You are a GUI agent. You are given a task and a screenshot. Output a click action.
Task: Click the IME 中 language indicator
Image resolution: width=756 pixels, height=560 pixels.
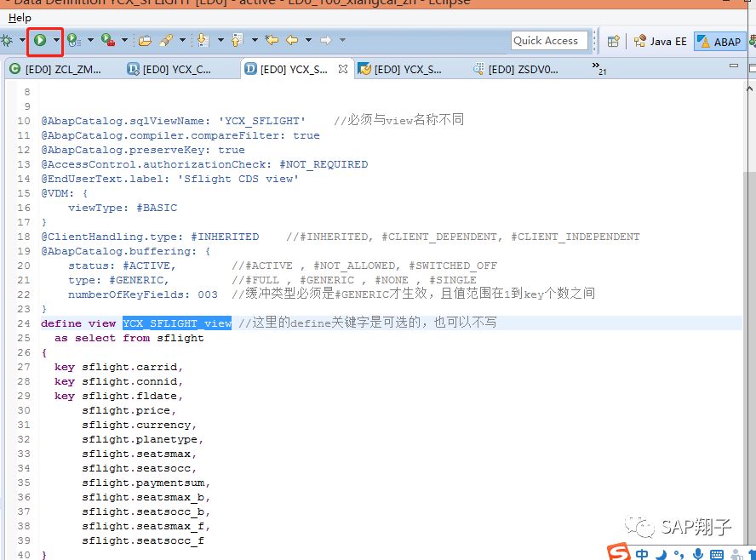point(642,554)
